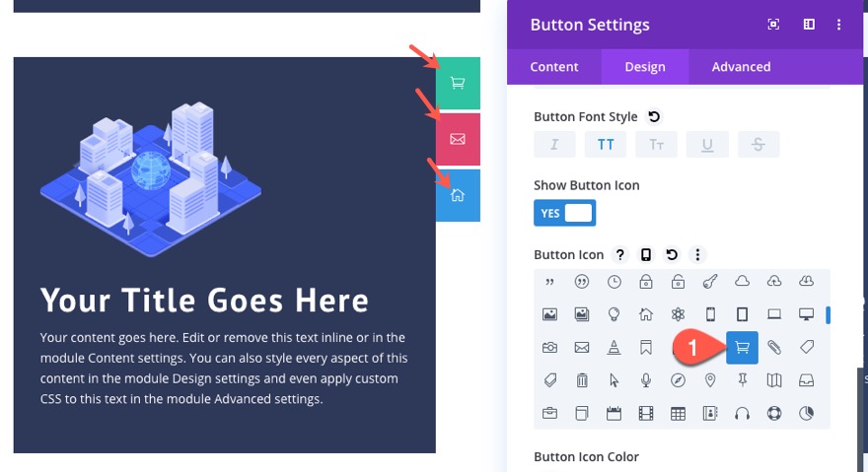Select the envelope icon in grid
The width and height of the screenshot is (868, 472).
[582, 348]
